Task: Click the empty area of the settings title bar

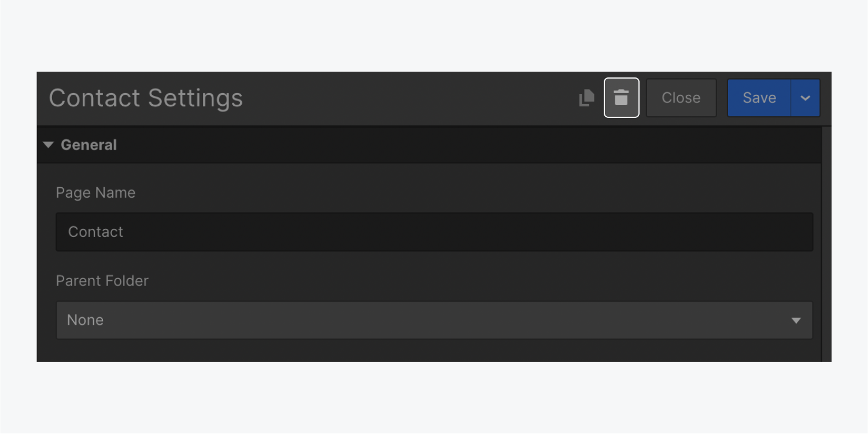Action: (405, 98)
